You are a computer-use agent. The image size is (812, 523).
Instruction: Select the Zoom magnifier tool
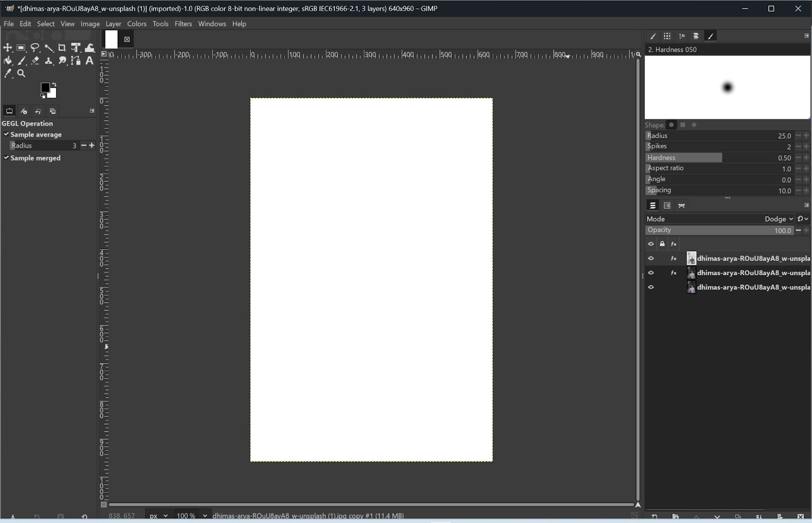point(21,73)
